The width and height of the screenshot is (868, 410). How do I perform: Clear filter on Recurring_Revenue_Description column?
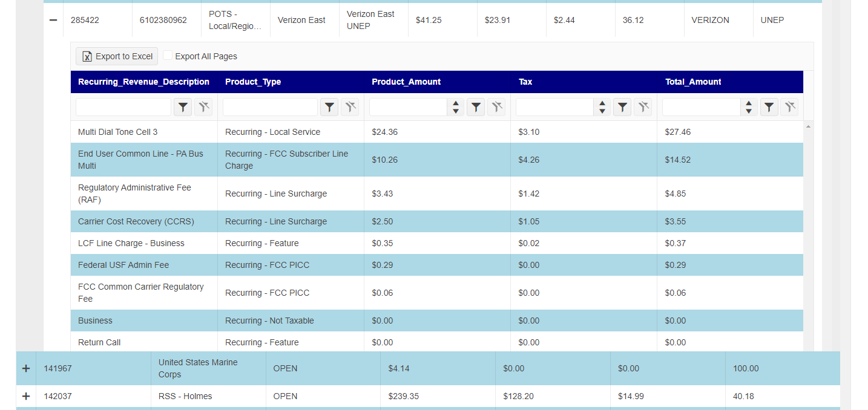tap(203, 108)
